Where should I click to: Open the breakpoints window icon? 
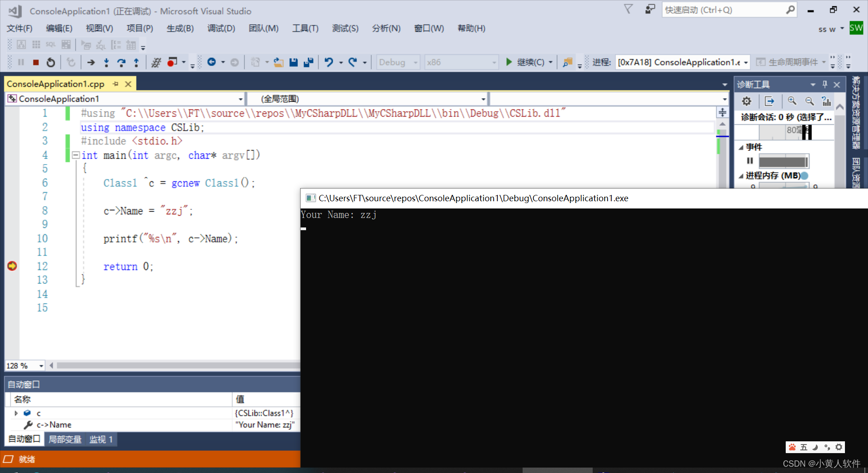click(x=172, y=62)
